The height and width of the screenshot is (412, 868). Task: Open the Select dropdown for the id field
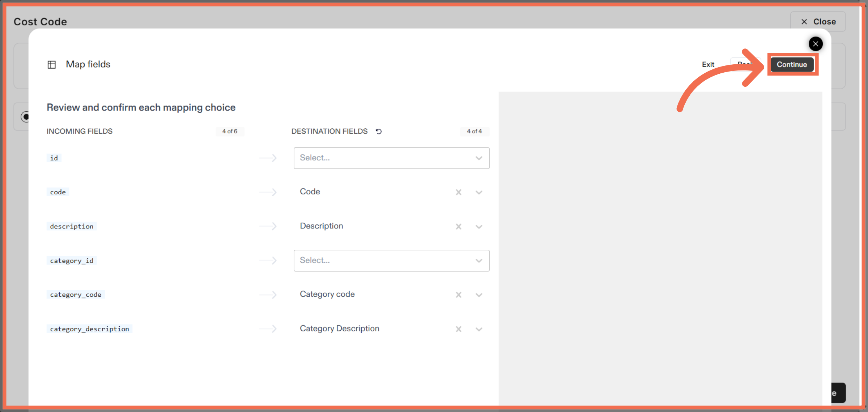pos(391,158)
